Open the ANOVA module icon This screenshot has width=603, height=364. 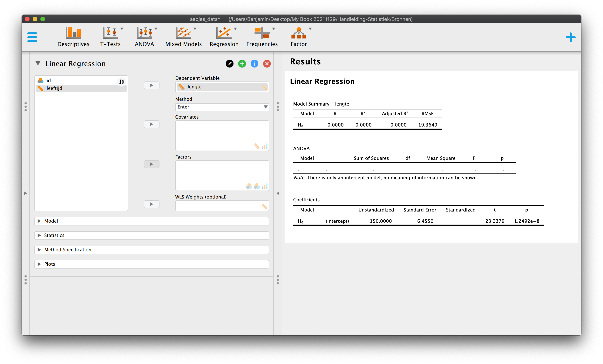(x=144, y=37)
